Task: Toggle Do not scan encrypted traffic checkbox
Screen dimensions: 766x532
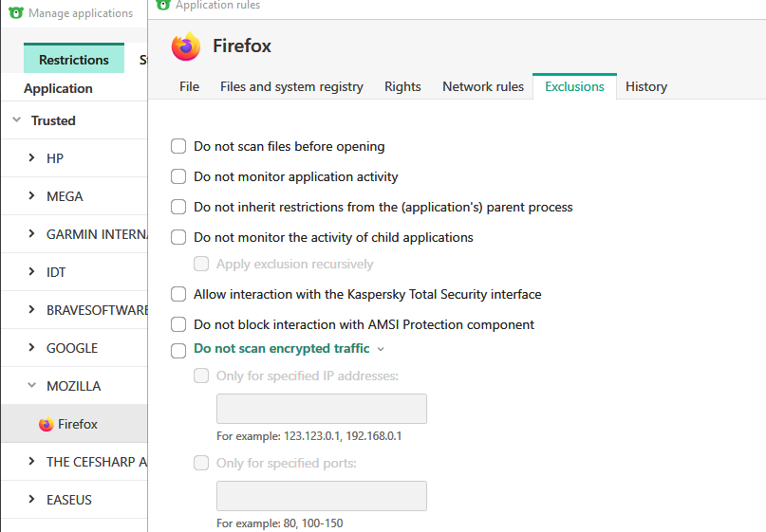Action: tap(178, 350)
